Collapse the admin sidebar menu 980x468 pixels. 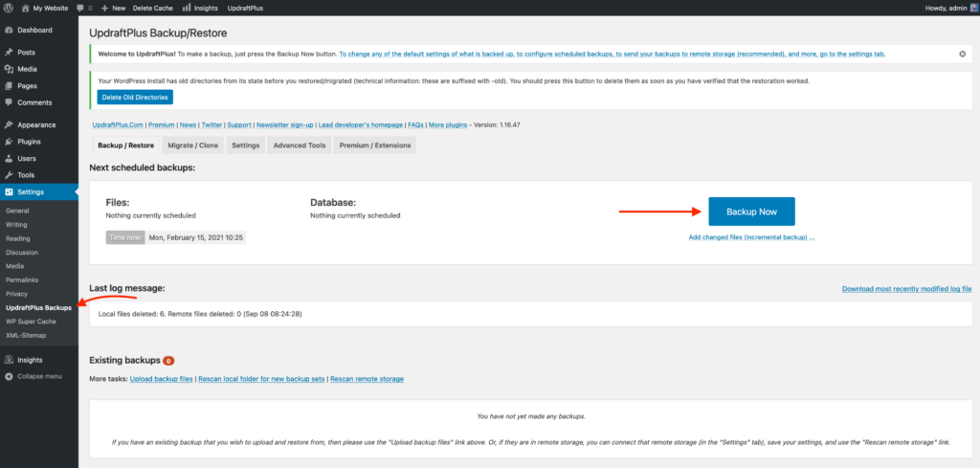[x=38, y=376]
